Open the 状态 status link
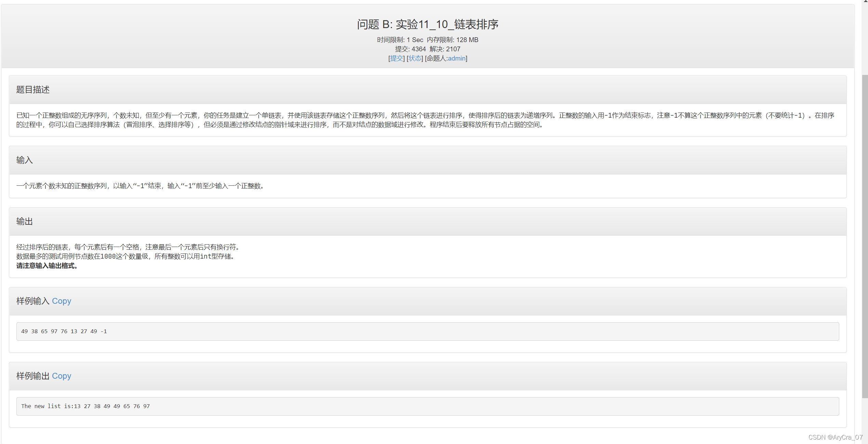Screen dimensions: 868x444 click(415, 58)
